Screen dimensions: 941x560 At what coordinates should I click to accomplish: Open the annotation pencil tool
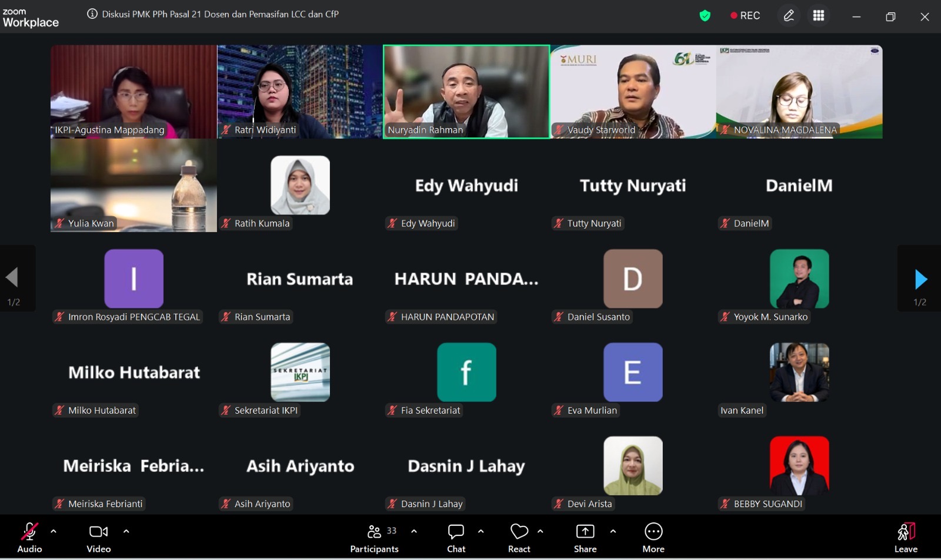click(789, 16)
